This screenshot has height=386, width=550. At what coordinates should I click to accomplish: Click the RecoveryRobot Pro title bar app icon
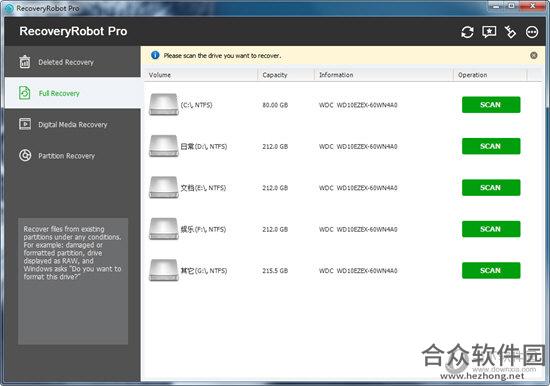coord(9,8)
